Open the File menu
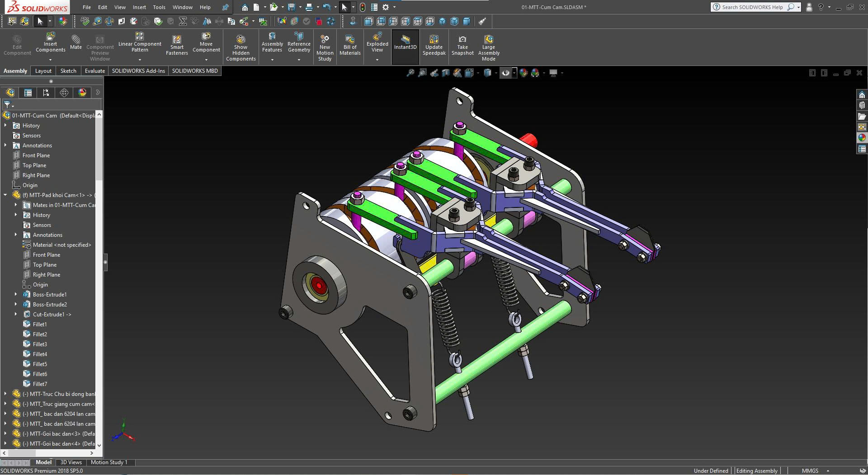 tap(87, 7)
